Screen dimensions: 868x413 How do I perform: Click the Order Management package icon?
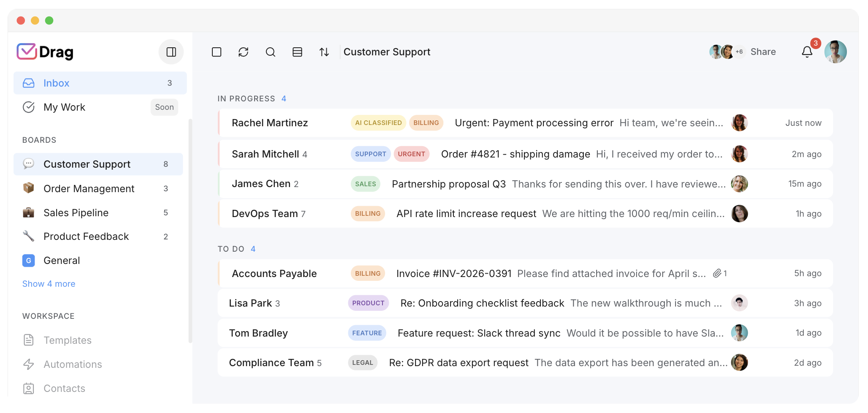click(29, 188)
